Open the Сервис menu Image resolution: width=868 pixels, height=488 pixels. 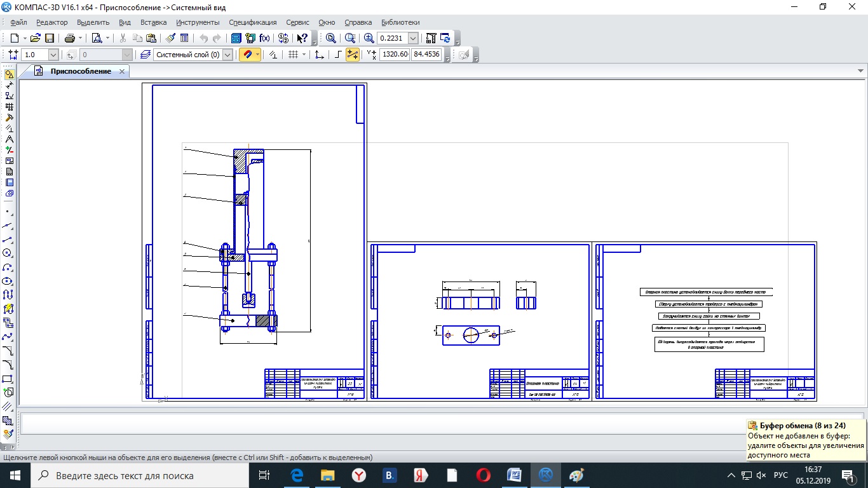298,22
